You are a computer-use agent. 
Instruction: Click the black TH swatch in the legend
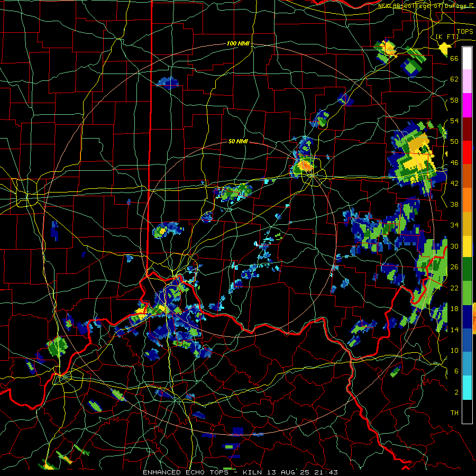point(467,411)
